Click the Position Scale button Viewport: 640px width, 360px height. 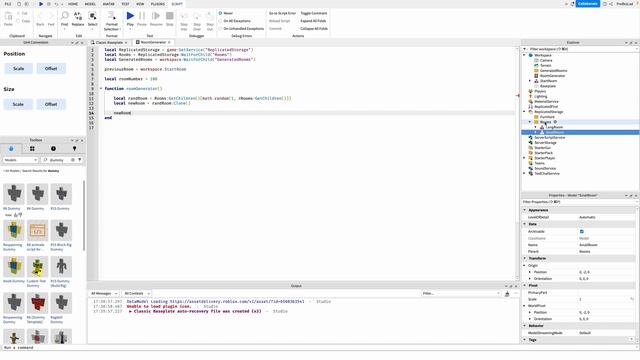point(18,69)
